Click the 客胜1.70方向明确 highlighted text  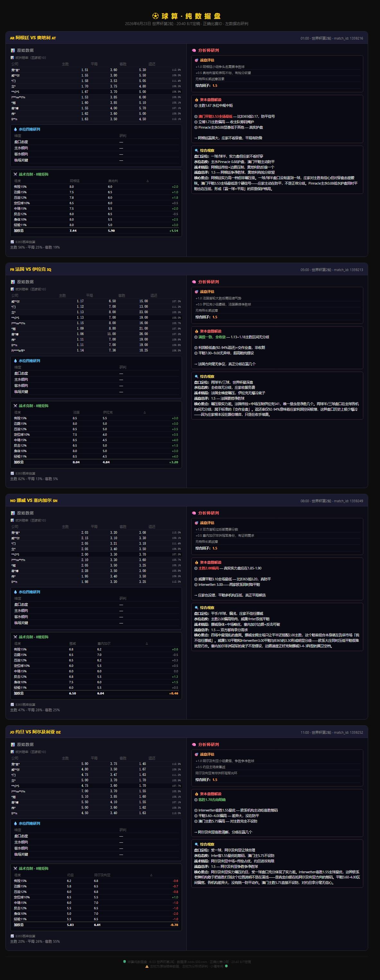click(212, 800)
